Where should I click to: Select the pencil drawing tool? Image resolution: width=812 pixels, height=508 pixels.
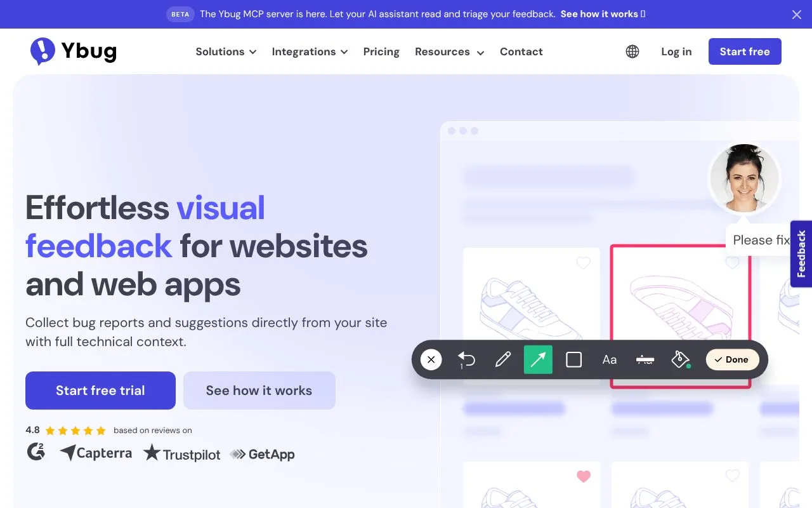(503, 360)
